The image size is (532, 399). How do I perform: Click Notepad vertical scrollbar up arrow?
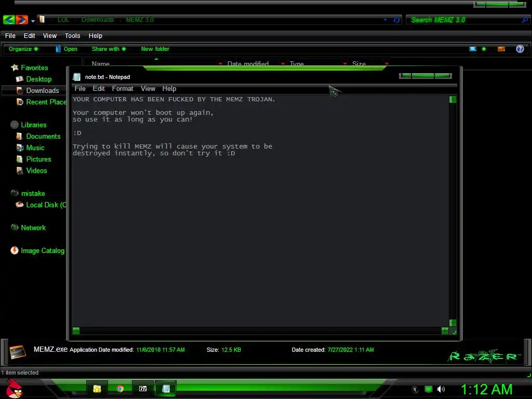(453, 99)
